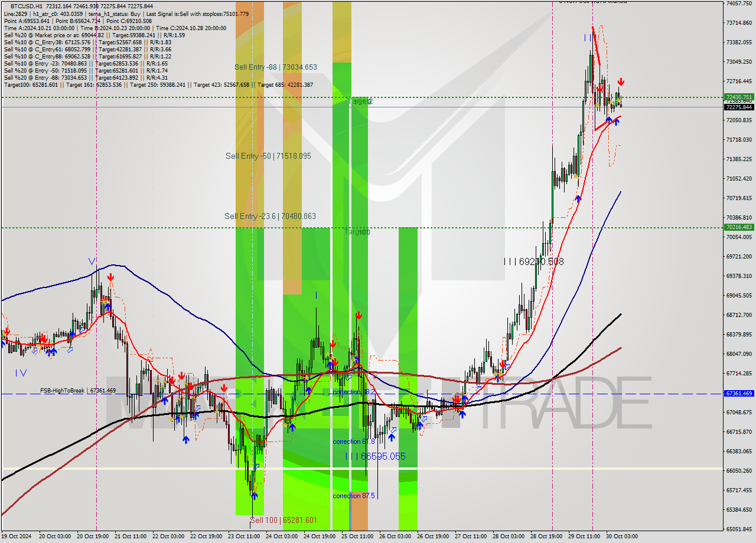Click 74057.75 on the price axis
The height and width of the screenshot is (543, 756).
pos(739,3)
